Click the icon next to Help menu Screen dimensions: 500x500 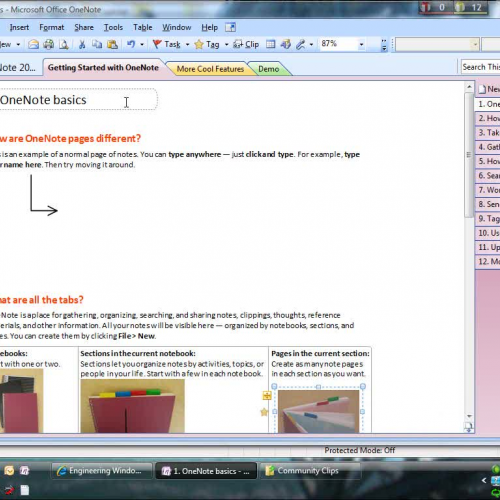point(230,27)
